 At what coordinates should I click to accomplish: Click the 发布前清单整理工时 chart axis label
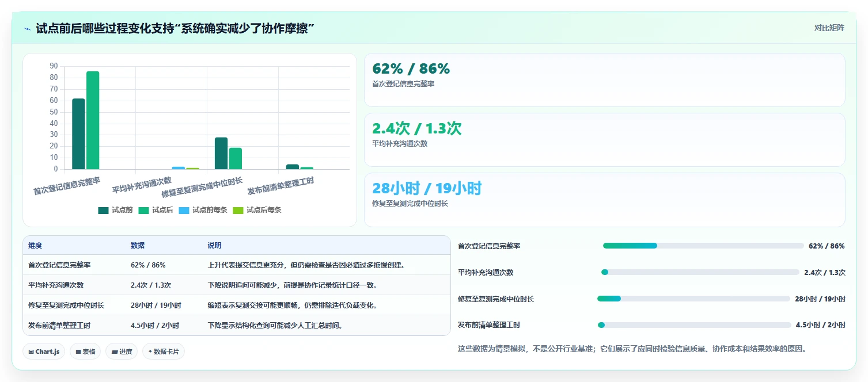pos(281,186)
